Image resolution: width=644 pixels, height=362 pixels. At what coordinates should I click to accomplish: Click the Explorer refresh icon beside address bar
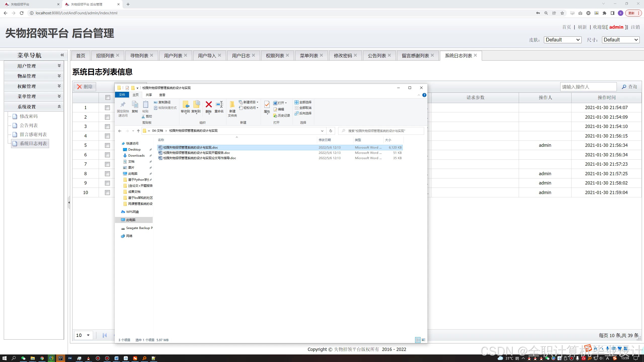[x=331, y=131]
